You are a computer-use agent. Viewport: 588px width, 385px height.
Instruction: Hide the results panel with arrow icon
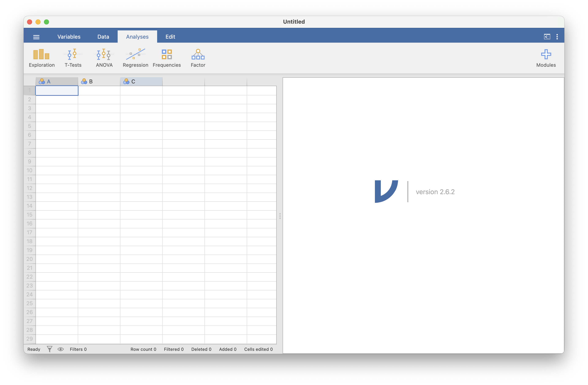[x=547, y=37]
